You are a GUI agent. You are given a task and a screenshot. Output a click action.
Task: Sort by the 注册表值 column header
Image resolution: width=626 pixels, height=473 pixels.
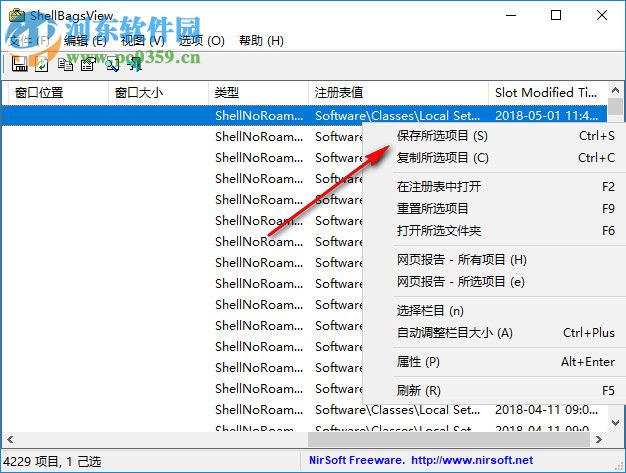point(398,93)
